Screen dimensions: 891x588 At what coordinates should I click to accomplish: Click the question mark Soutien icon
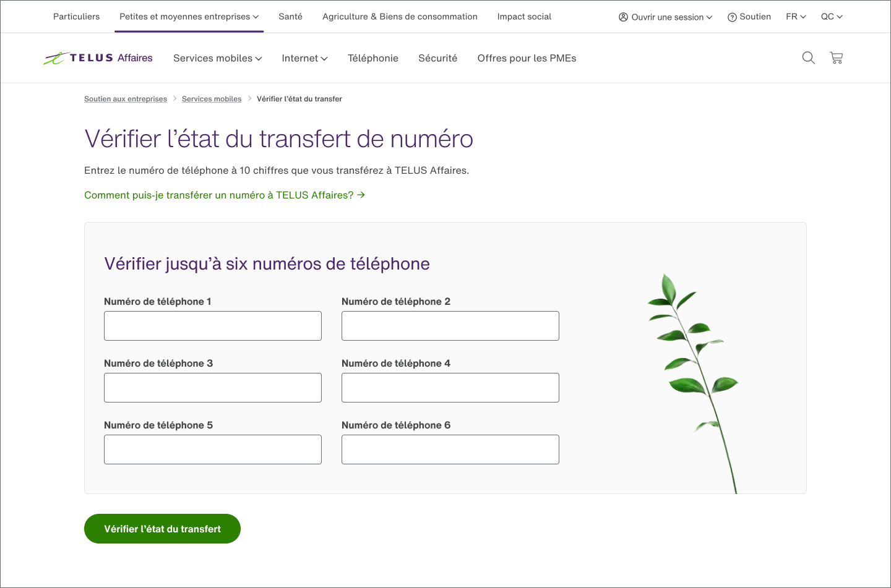(732, 17)
